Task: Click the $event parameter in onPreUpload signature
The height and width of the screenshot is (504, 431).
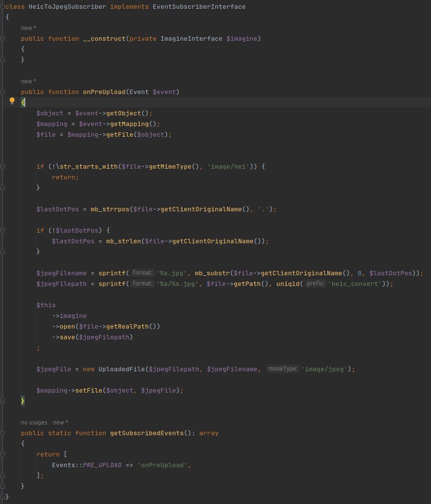Action: (x=164, y=92)
